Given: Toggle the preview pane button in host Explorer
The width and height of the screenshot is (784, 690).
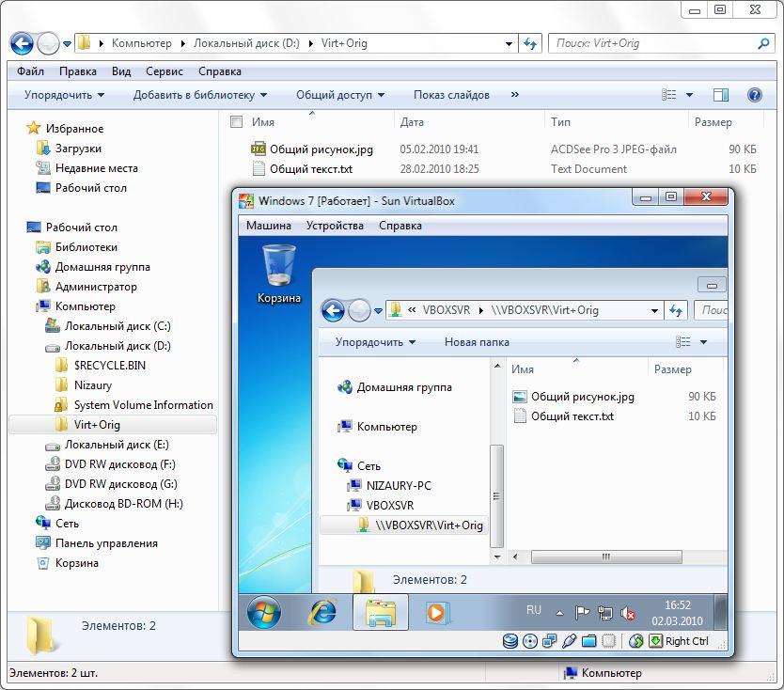Looking at the screenshot, I should pos(721,95).
